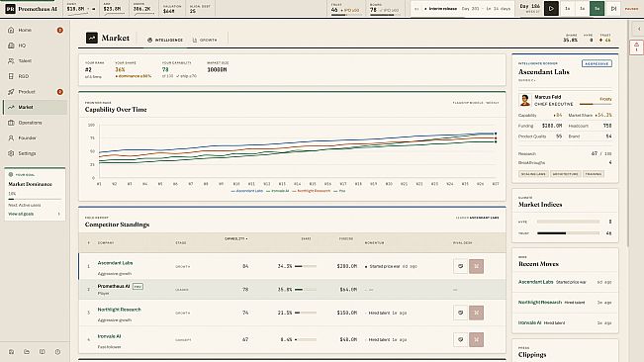The width and height of the screenshot is (644, 362).
Task: Click the Training tag
Action: click(x=594, y=174)
